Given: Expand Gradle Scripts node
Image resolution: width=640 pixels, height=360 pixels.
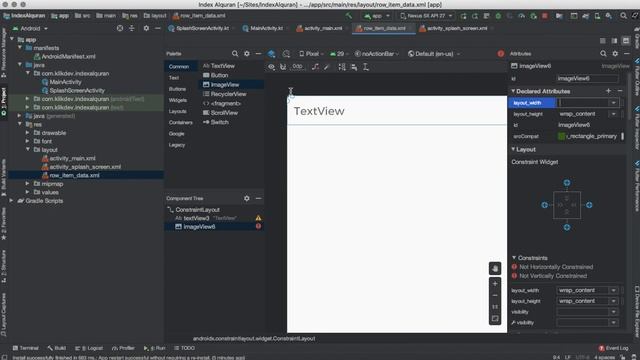Looking at the screenshot, I should (x=11, y=200).
